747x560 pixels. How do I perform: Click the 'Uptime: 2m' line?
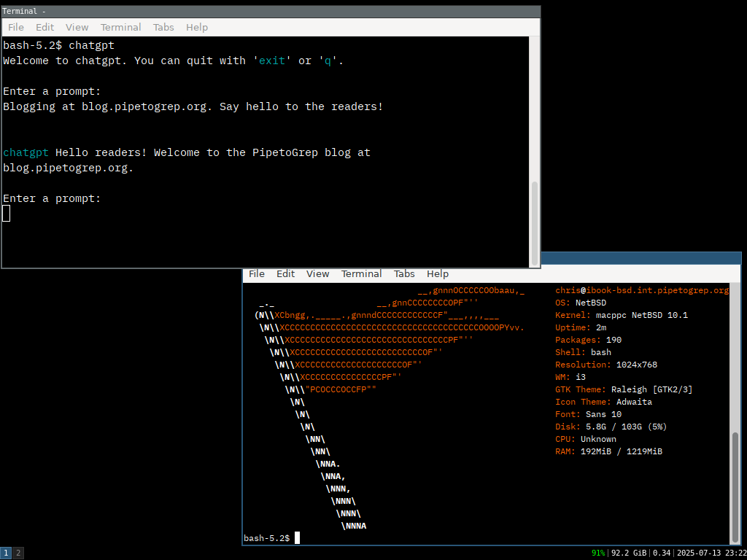pyautogui.click(x=581, y=327)
